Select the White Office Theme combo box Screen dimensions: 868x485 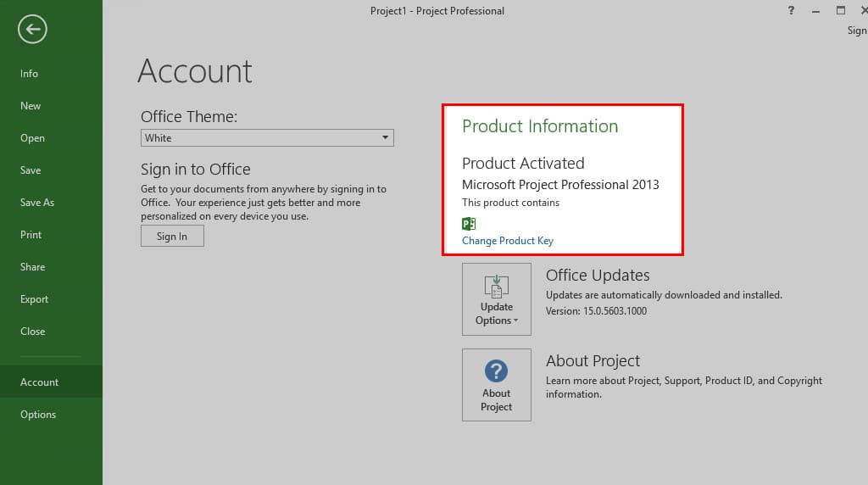pyautogui.click(x=267, y=138)
